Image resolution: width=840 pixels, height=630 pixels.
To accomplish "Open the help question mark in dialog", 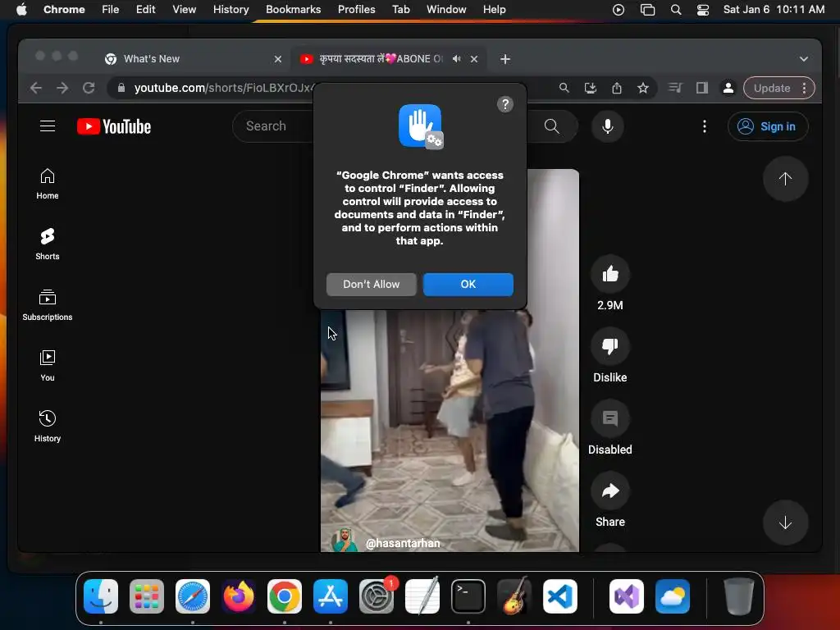I will tap(504, 104).
